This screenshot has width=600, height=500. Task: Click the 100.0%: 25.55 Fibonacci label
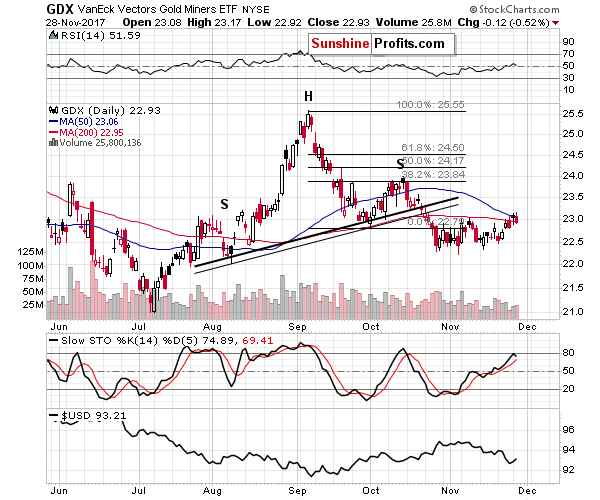click(x=430, y=104)
